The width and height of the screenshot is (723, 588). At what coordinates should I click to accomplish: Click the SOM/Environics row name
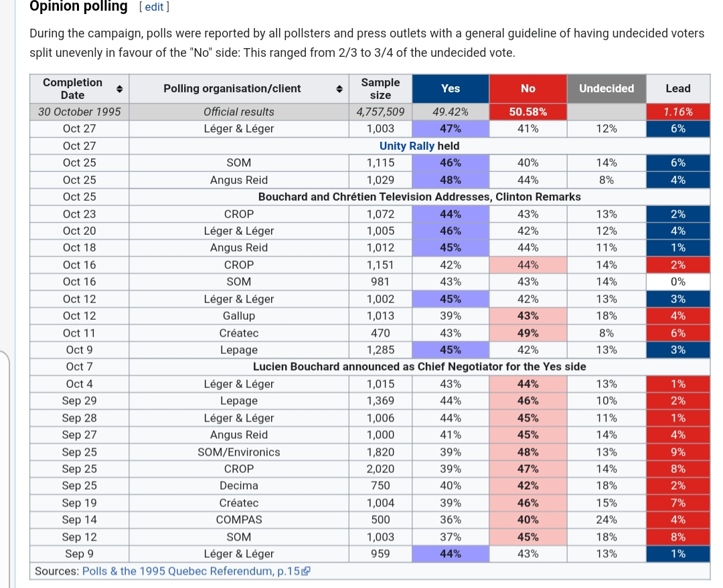point(238,452)
